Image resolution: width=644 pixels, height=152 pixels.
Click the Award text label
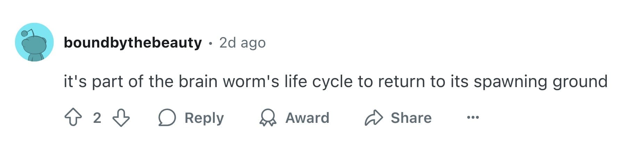coord(307,118)
